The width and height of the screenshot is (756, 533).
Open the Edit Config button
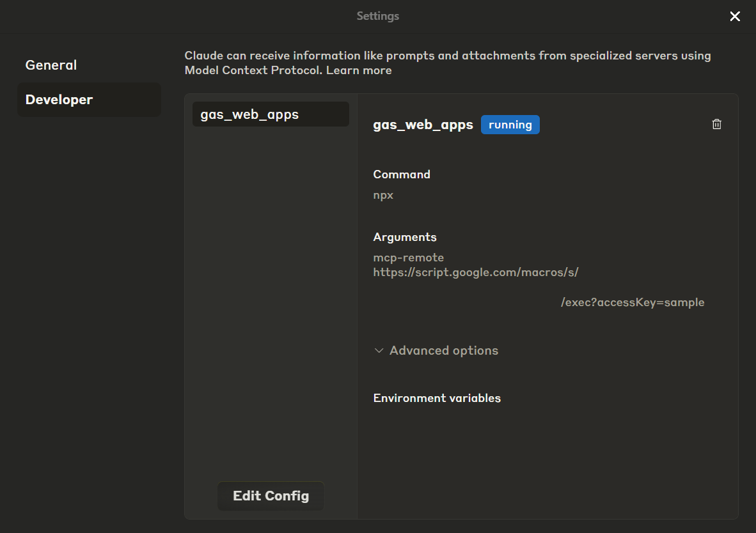point(271,495)
